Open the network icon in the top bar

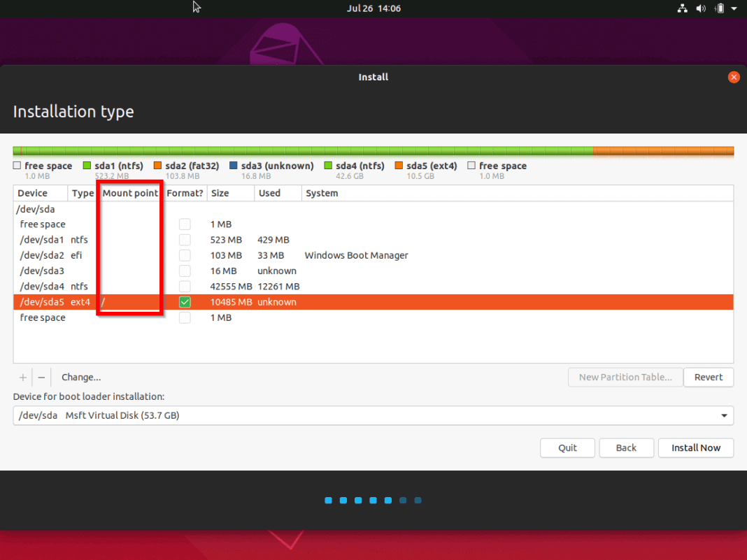point(682,8)
